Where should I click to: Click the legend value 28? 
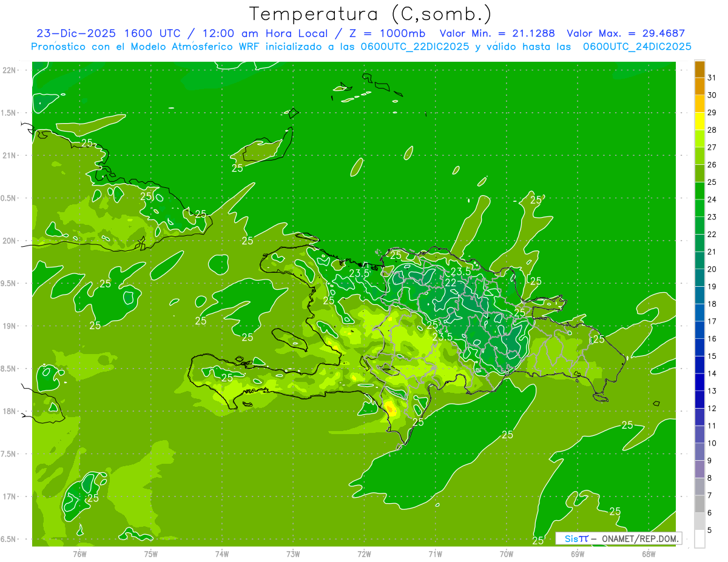pos(712,130)
